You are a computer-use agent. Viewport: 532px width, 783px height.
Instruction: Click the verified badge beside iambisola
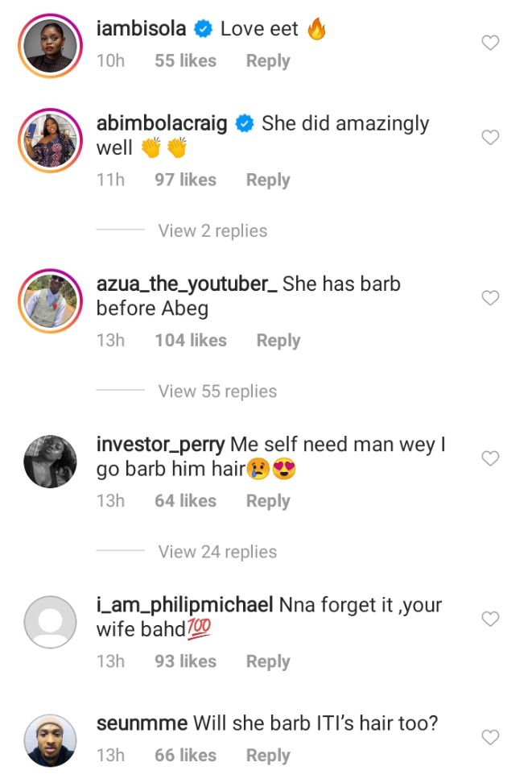[x=204, y=30]
